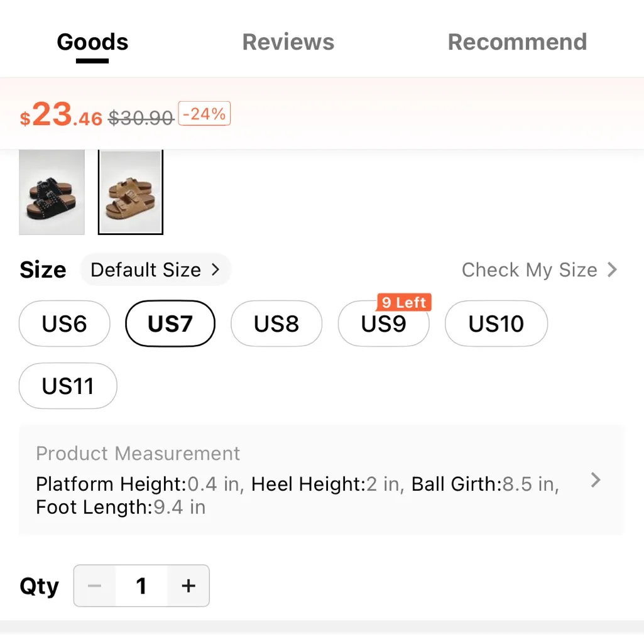Screen dimensions: 644x644
Task: Select size US9 with 9 left
Action: [x=383, y=325]
